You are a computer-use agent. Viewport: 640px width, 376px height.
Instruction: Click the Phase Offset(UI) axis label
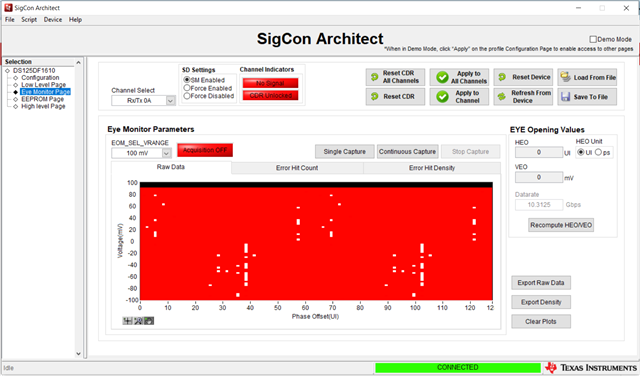[x=315, y=316]
